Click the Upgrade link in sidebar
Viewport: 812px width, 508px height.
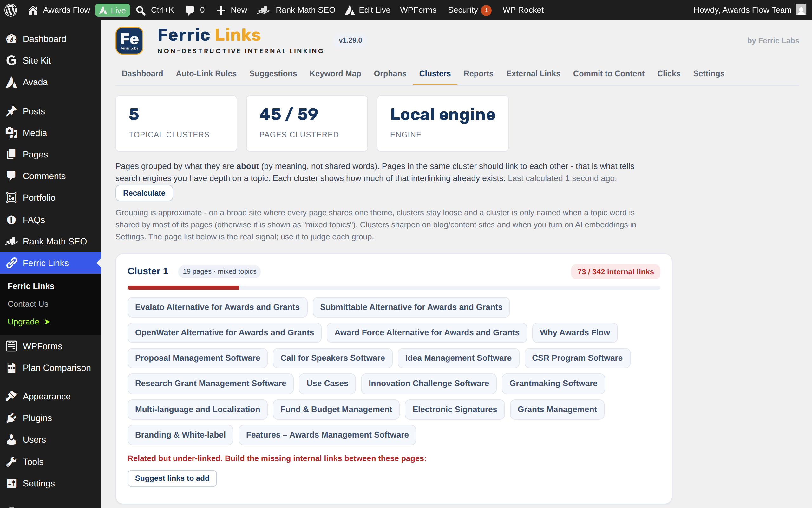29,322
